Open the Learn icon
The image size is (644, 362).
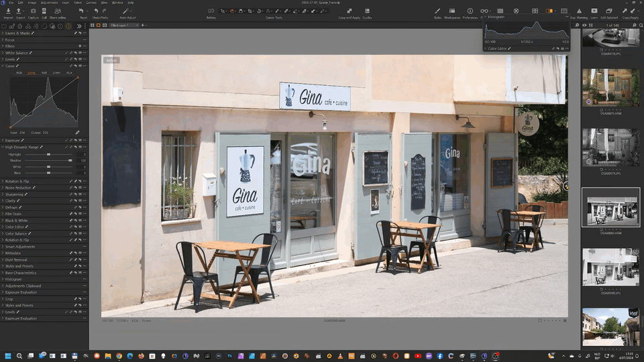[594, 11]
